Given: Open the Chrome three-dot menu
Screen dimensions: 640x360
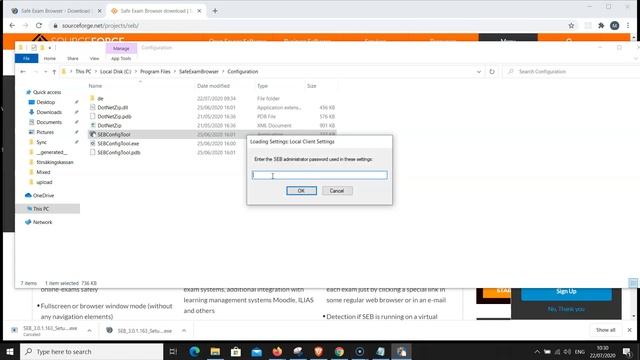Looking at the screenshot, I should (x=628, y=25).
